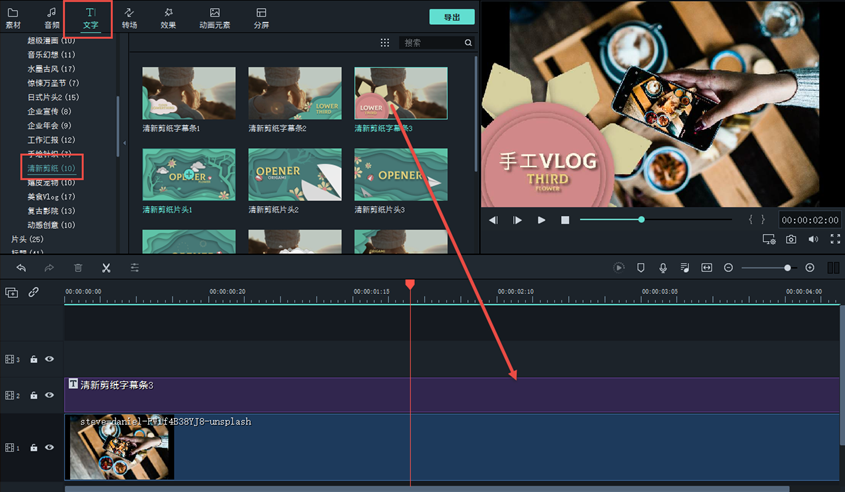
Task: Click the zoom-in plus icon on timeline
Action: coord(809,268)
